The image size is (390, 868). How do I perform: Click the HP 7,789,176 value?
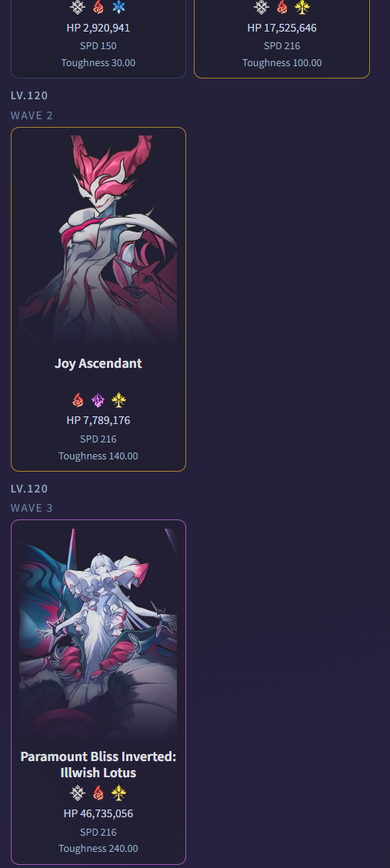[x=98, y=420]
